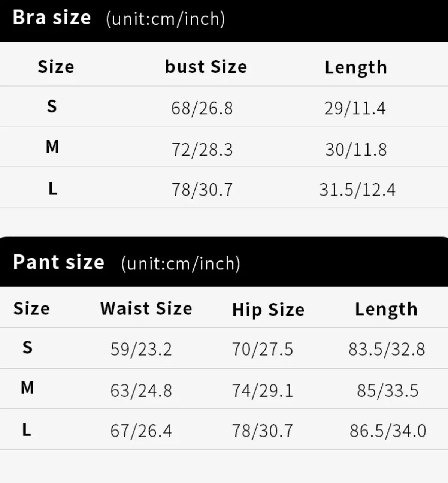Select the 78/30.7 bust value for L
Viewport: 448px width, 483px height.
point(202,190)
